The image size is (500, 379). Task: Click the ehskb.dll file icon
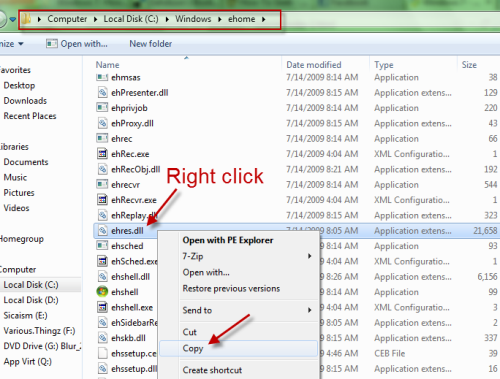tap(102, 338)
